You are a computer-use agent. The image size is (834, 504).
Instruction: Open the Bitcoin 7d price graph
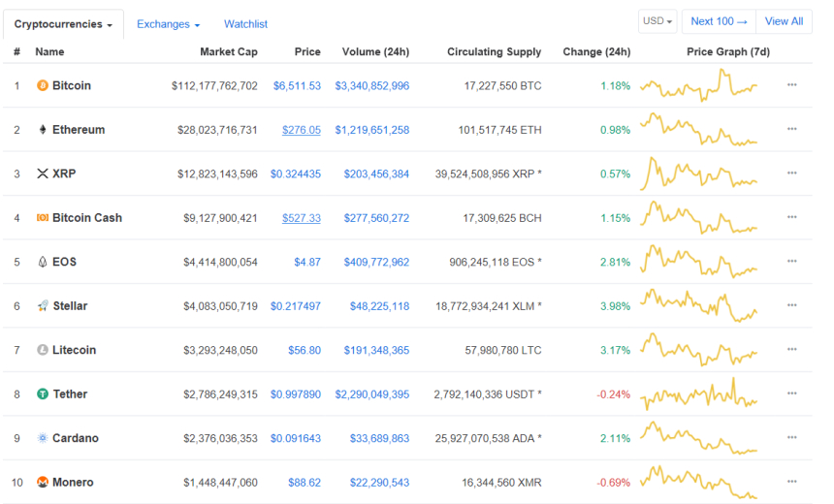(698, 84)
